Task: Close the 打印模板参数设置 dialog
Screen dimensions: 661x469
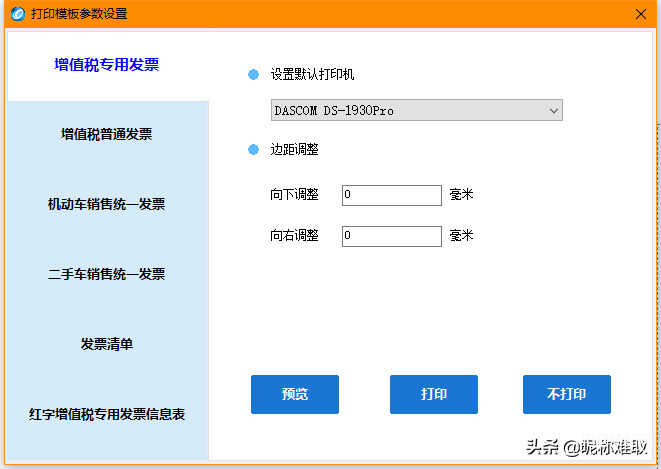Action: 641,14
